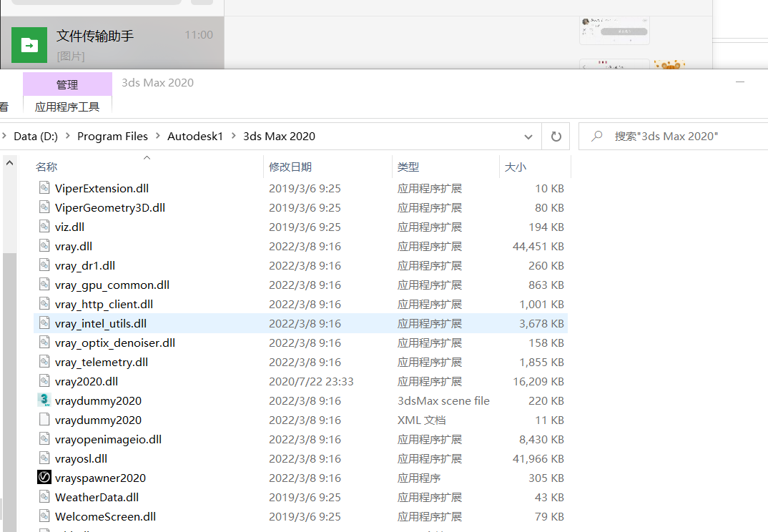Click the refresh icon beside the address bar
768x532 pixels.
tap(556, 136)
